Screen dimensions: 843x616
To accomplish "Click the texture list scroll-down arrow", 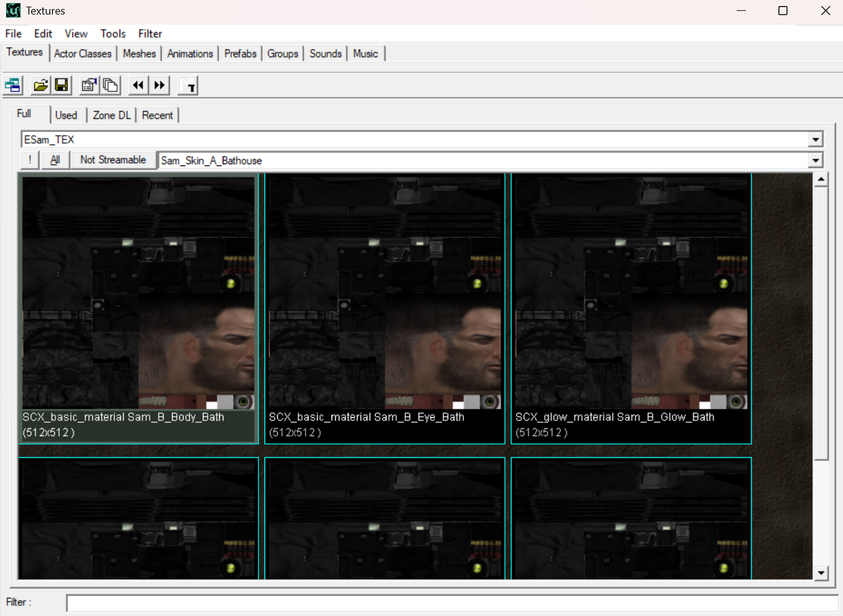I will [x=821, y=573].
